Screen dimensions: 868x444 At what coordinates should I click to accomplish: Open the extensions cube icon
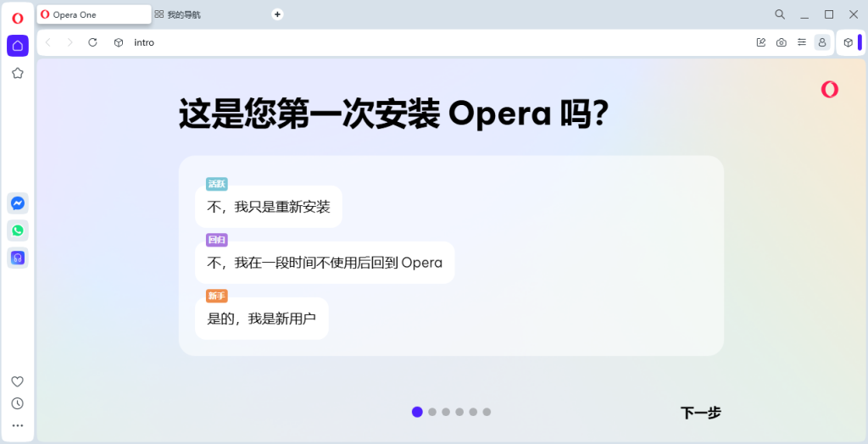coord(848,42)
